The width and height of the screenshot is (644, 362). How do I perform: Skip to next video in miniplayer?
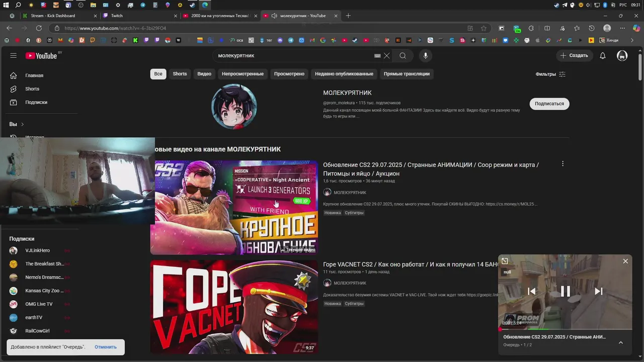pos(599,291)
